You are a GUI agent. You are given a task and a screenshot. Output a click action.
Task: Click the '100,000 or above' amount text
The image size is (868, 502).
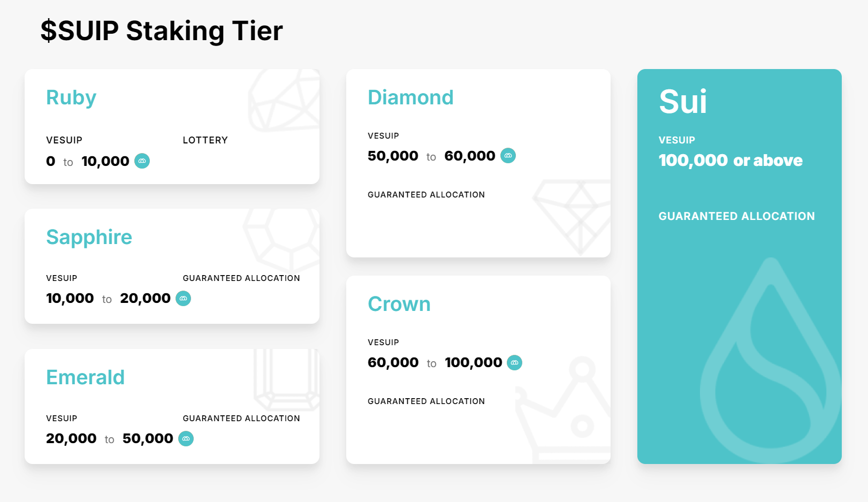(x=730, y=160)
